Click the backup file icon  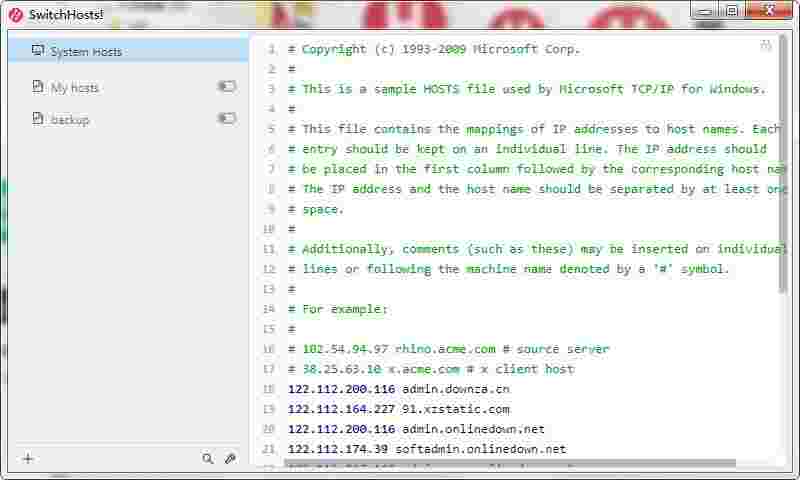(38, 119)
